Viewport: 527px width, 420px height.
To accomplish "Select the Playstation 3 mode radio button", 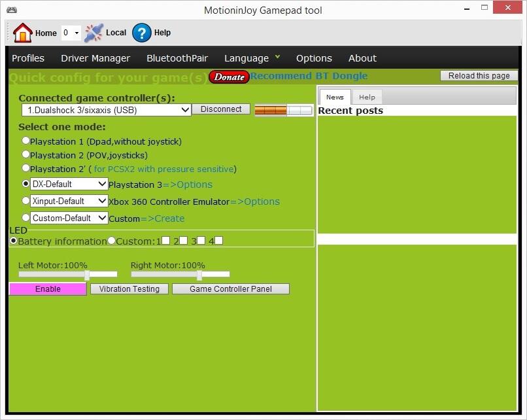I will point(25,184).
